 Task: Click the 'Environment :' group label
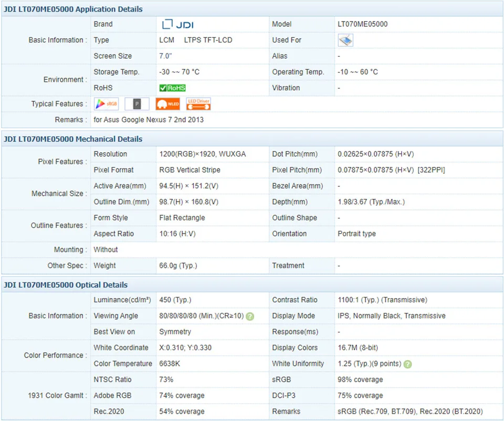point(66,80)
